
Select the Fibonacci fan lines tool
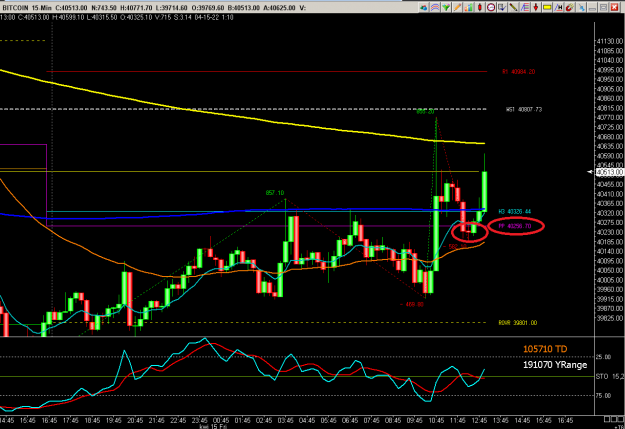pyautogui.click(x=525, y=7)
